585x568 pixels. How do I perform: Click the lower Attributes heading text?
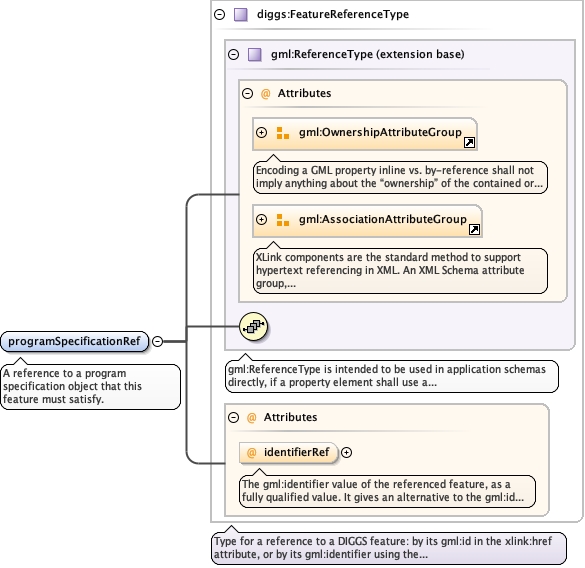point(291,417)
